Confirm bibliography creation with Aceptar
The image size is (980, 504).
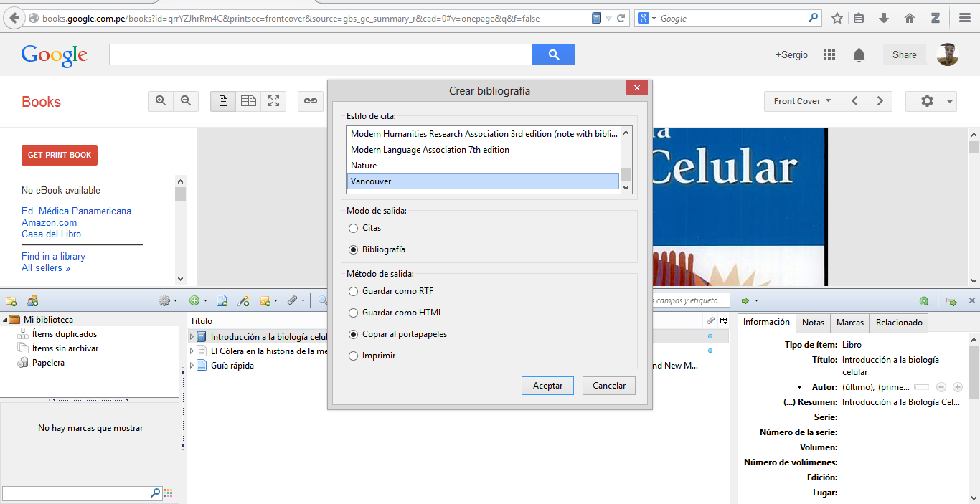[x=547, y=385]
